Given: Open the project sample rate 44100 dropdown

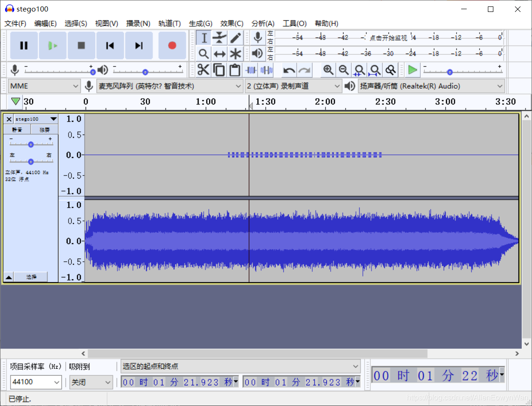Looking at the screenshot, I should pyautogui.click(x=35, y=382).
